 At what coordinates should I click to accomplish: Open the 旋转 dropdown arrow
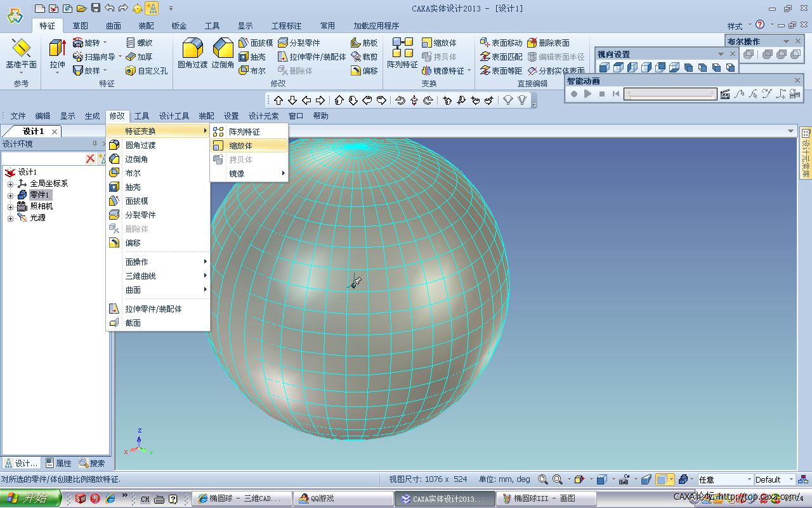(105, 43)
